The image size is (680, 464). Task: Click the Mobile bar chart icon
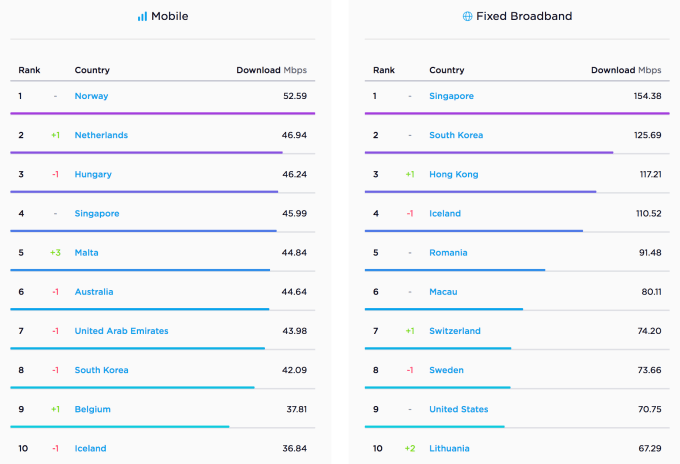tap(142, 17)
